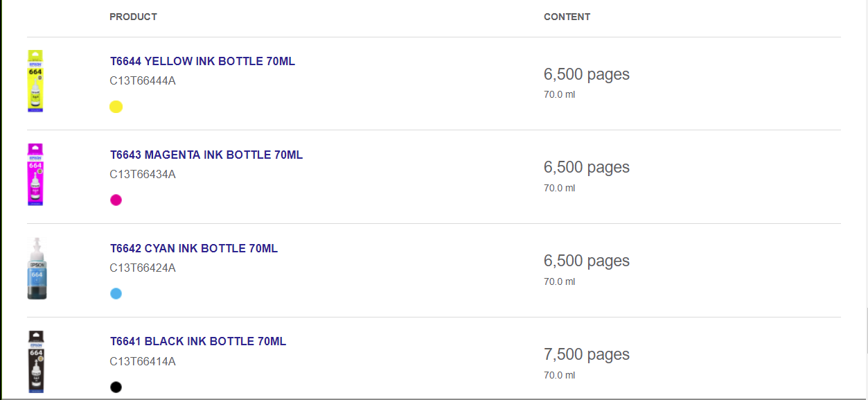The image size is (868, 400).
Task: Select the PRODUCT column header
Action: point(133,17)
